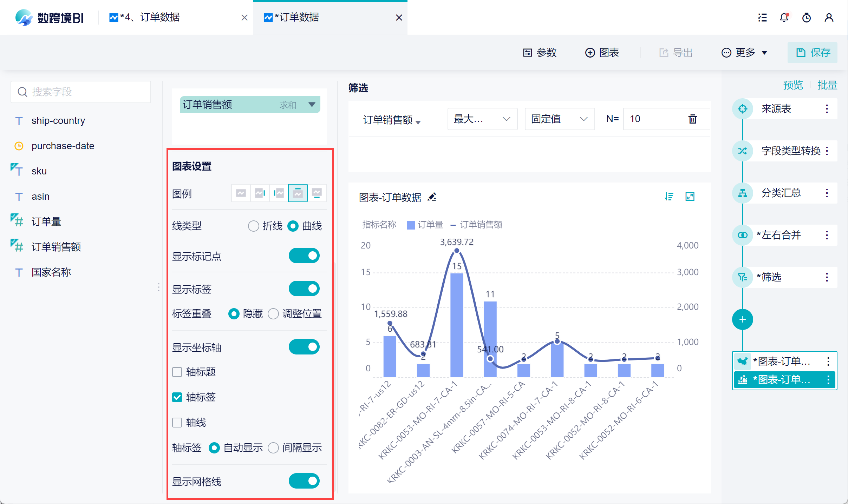Open the 分类汇总 step options menu
Viewport: 848px width, 504px height.
[827, 193]
